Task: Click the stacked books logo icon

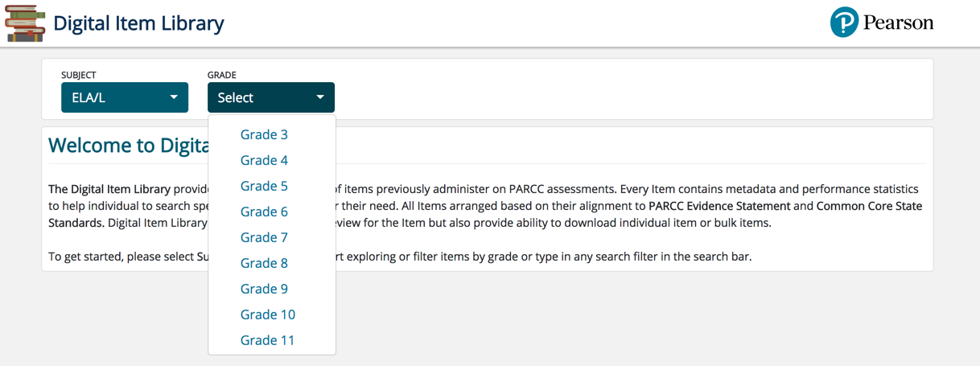Action: pyautogui.click(x=24, y=23)
